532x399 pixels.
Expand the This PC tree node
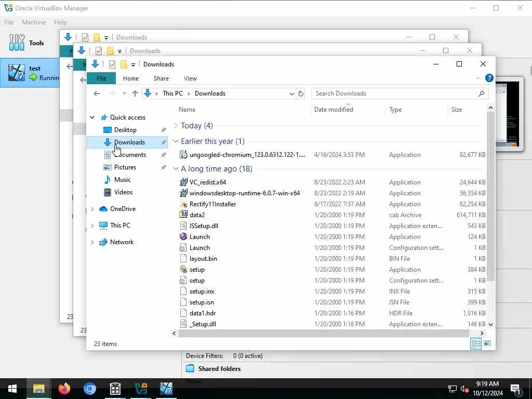pyautogui.click(x=92, y=225)
